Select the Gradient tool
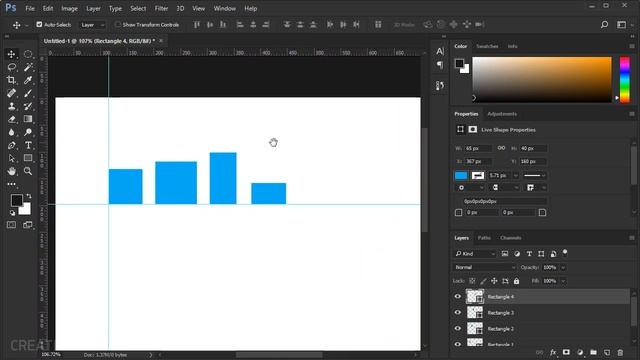 28,119
